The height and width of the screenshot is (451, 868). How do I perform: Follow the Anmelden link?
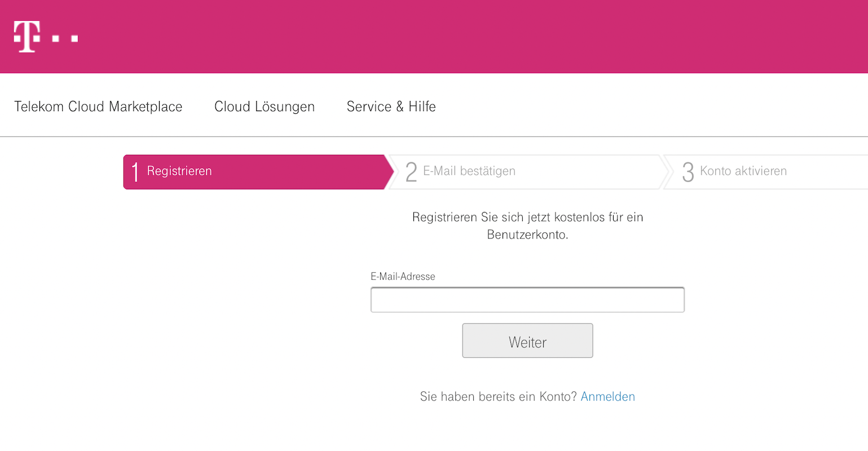(x=607, y=396)
